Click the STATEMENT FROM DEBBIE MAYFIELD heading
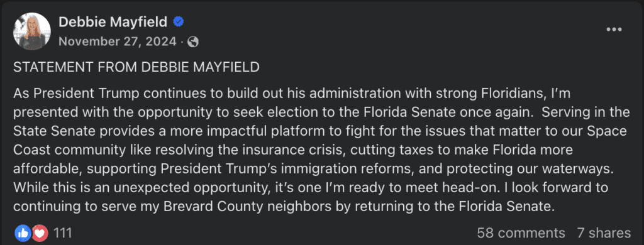Screen dimensions: 644x245 tap(136, 67)
